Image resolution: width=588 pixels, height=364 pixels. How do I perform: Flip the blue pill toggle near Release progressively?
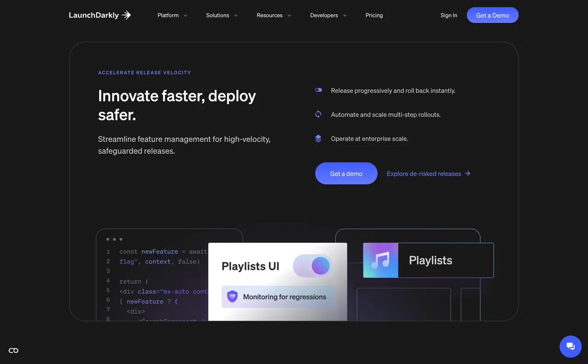coord(318,90)
